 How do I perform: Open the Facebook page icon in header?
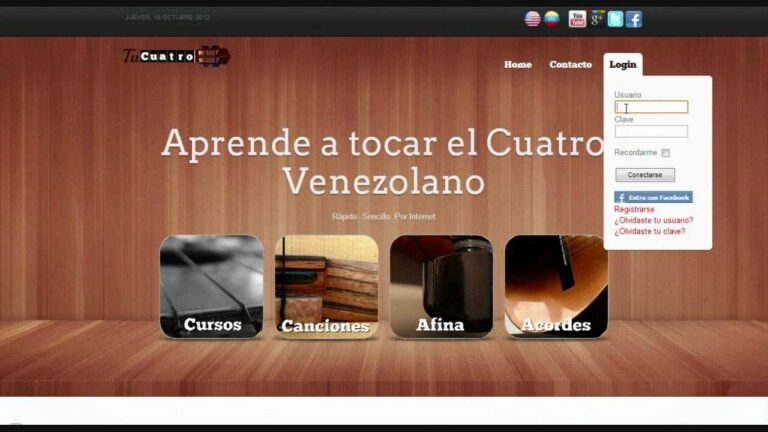pos(634,19)
